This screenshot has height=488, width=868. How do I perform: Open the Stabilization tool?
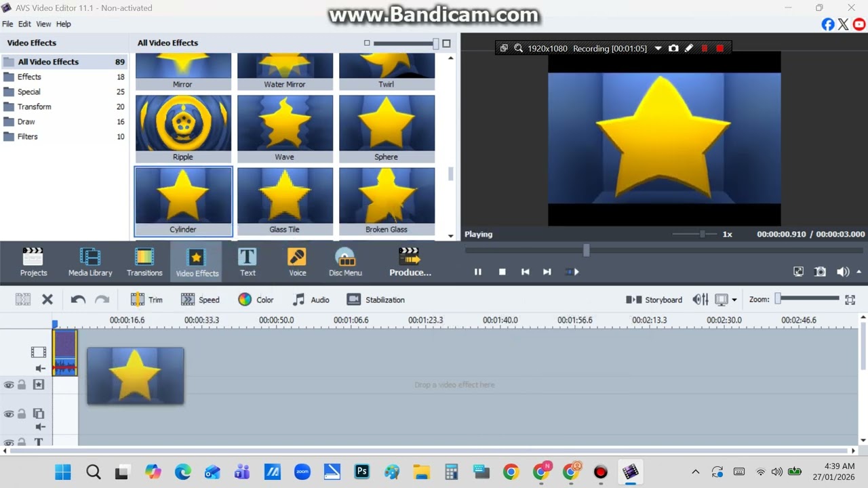(376, 300)
